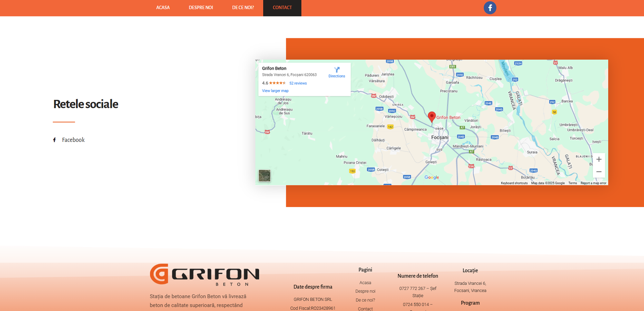Screen dimensions: 644x311
Task: Click the Odobești town label on map
Action: pos(386,97)
